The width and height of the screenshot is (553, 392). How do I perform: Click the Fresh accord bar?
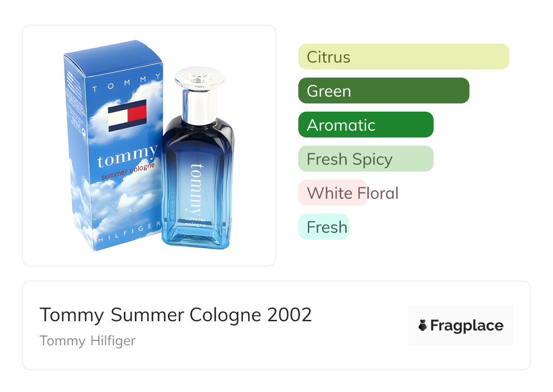coord(324,227)
